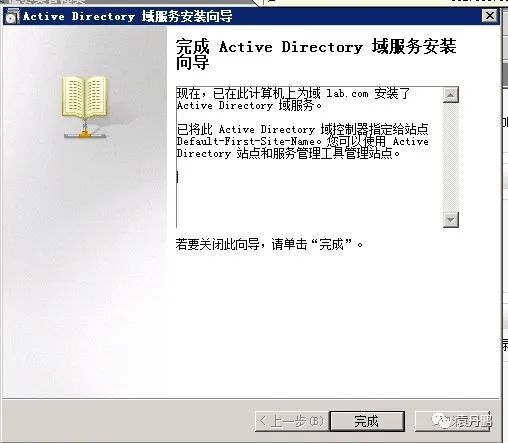
Task: Close the wizard with the X button
Action: click(490, 15)
